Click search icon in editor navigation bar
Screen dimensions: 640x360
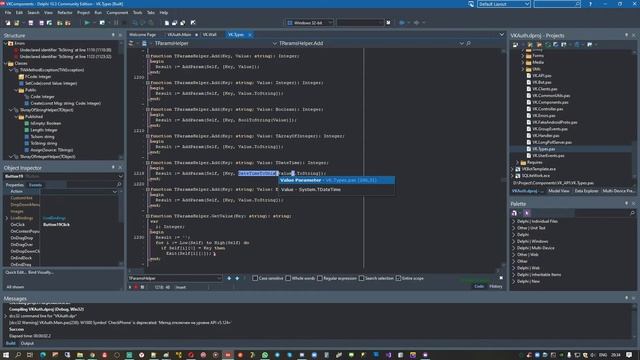tap(469, 43)
